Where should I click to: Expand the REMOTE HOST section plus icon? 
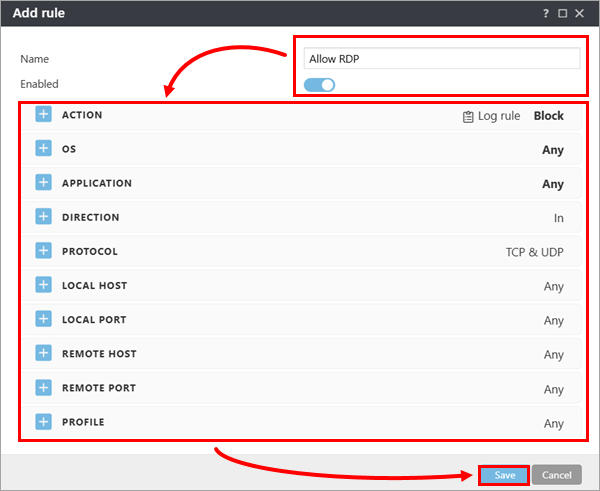coord(43,354)
